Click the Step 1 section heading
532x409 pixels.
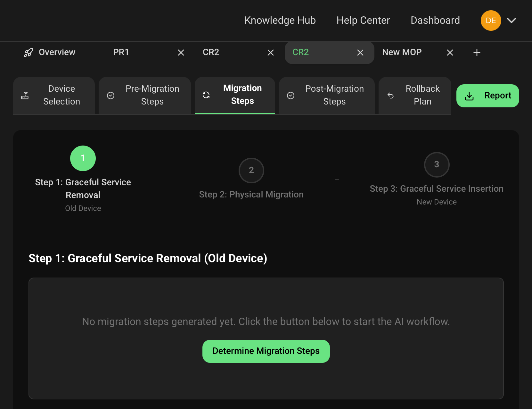point(148,258)
